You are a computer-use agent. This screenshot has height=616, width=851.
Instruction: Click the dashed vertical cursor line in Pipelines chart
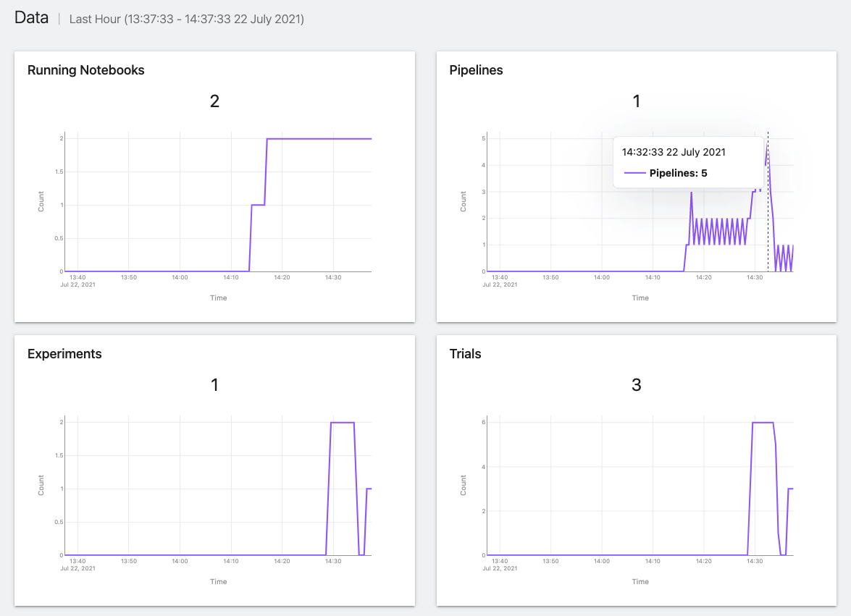768,232
